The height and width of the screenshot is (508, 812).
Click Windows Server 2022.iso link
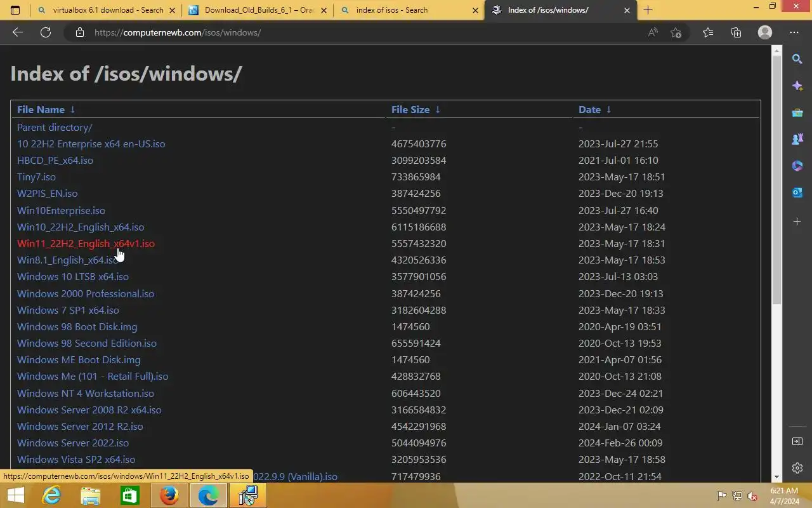click(x=73, y=443)
